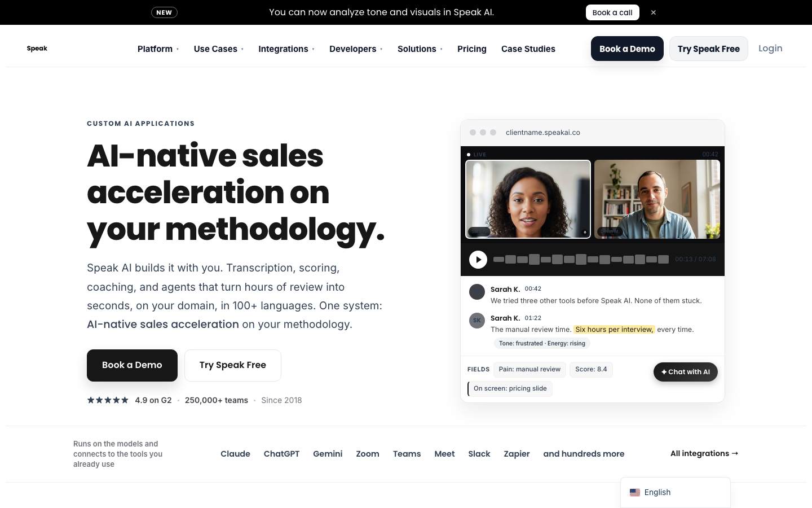The height and width of the screenshot is (508, 812).
Task: Click the Gemini integration label
Action: coord(328,454)
